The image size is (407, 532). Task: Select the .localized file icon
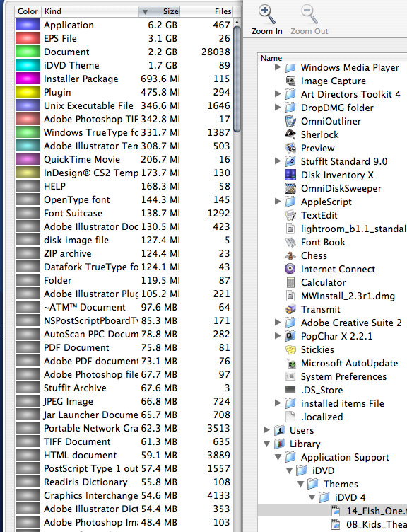[x=290, y=417]
